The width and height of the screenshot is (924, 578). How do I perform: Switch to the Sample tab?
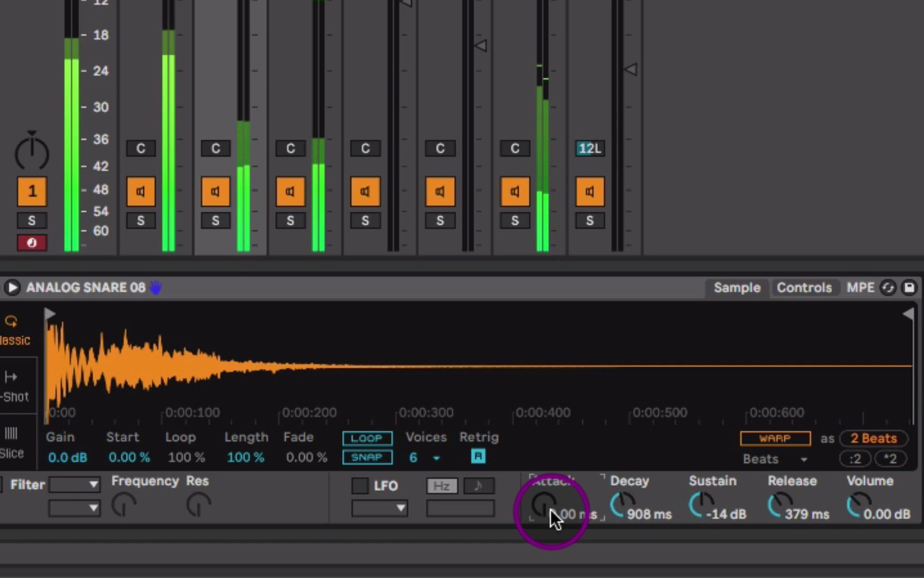click(x=737, y=287)
